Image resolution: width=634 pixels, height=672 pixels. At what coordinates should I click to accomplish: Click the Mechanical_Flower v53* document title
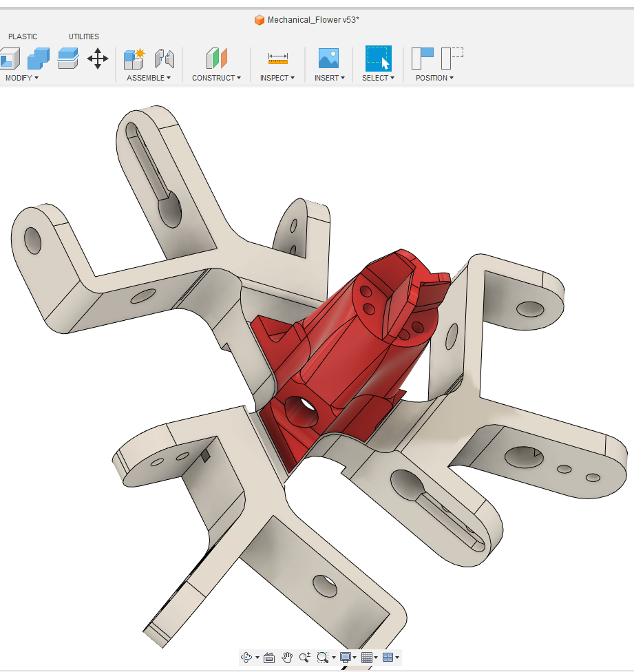[x=313, y=20]
